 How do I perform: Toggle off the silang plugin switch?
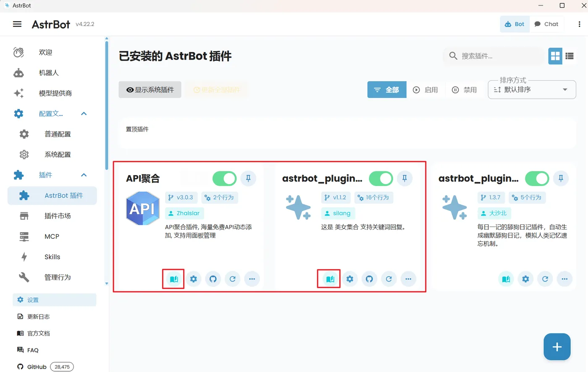tap(381, 178)
